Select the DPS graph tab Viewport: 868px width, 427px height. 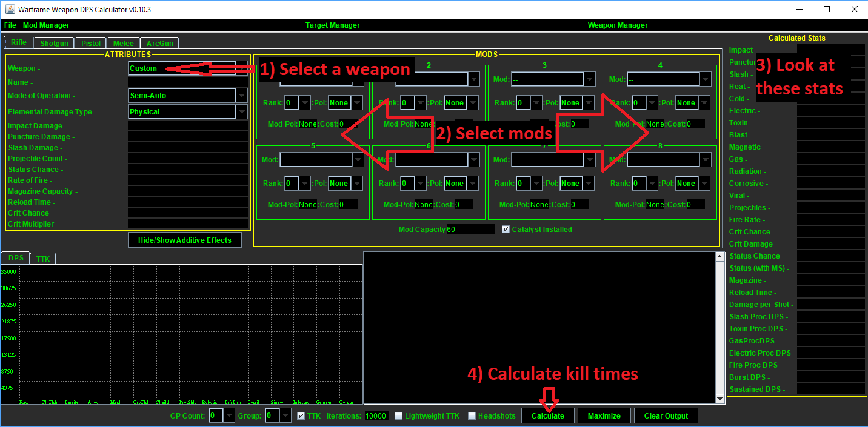16,258
